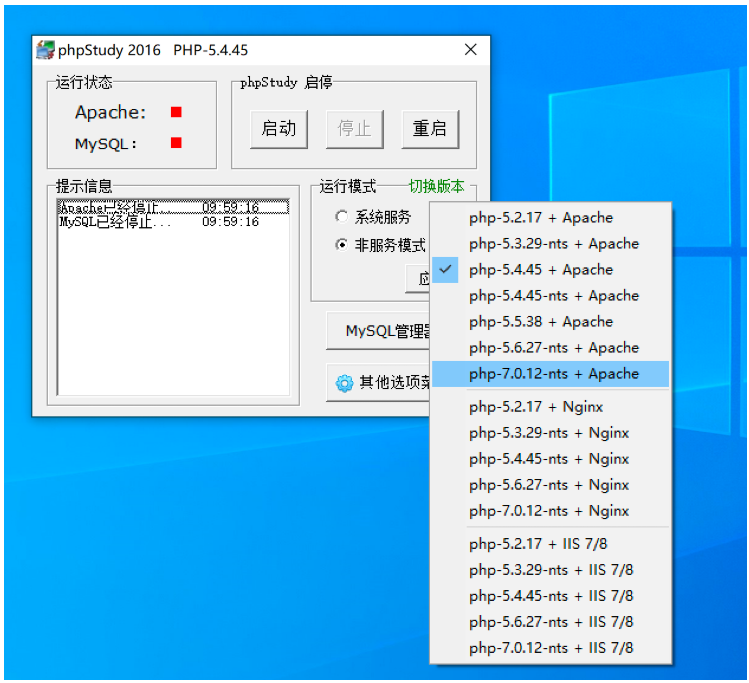749x683 pixels.
Task: Select the 非服务模式 radio button
Action: [x=341, y=245]
